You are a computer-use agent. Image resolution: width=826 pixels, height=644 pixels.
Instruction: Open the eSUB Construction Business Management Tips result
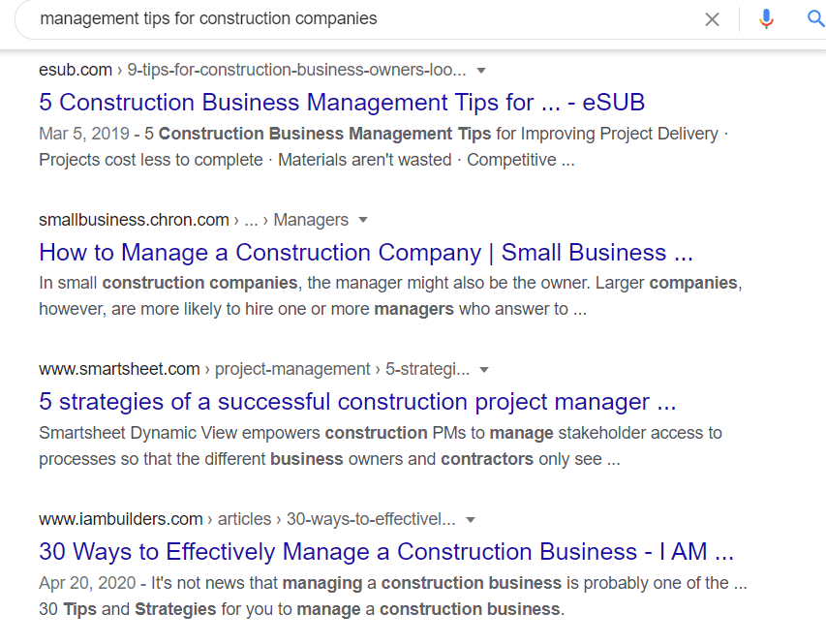(x=342, y=103)
